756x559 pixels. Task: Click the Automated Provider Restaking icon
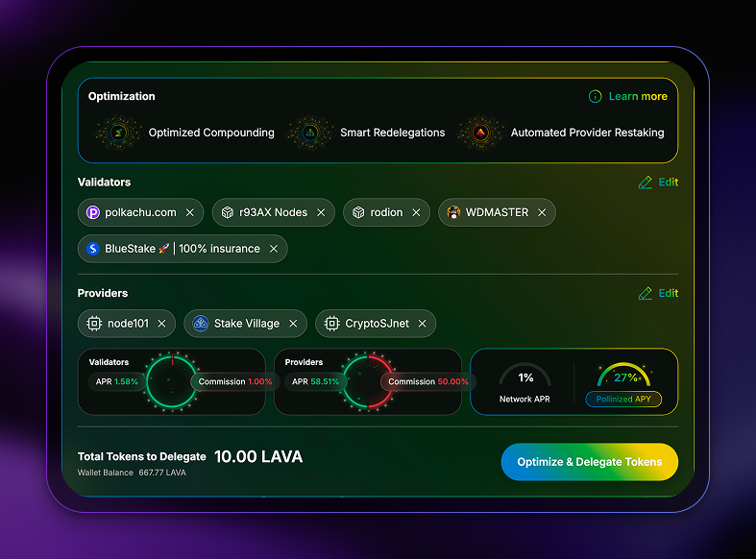pyautogui.click(x=480, y=133)
